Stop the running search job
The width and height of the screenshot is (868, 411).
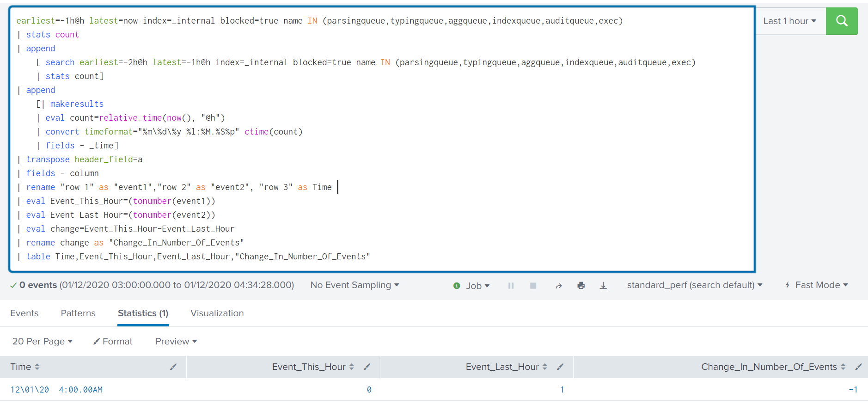(533, 286)
